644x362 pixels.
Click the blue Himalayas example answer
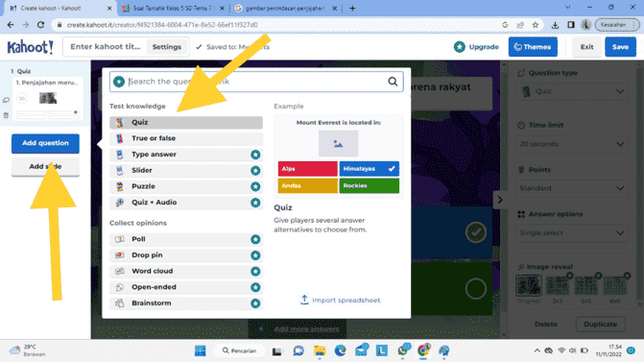pos(369,169)
